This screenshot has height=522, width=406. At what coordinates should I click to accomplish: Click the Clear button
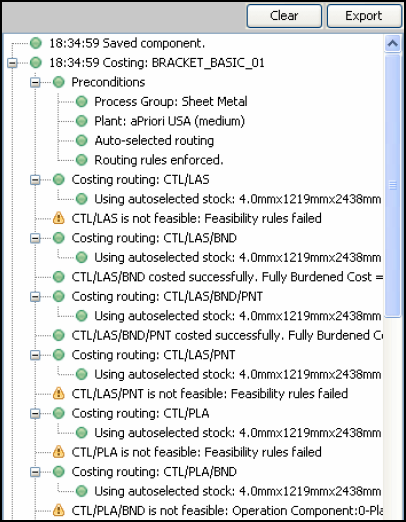click(284, 16)
